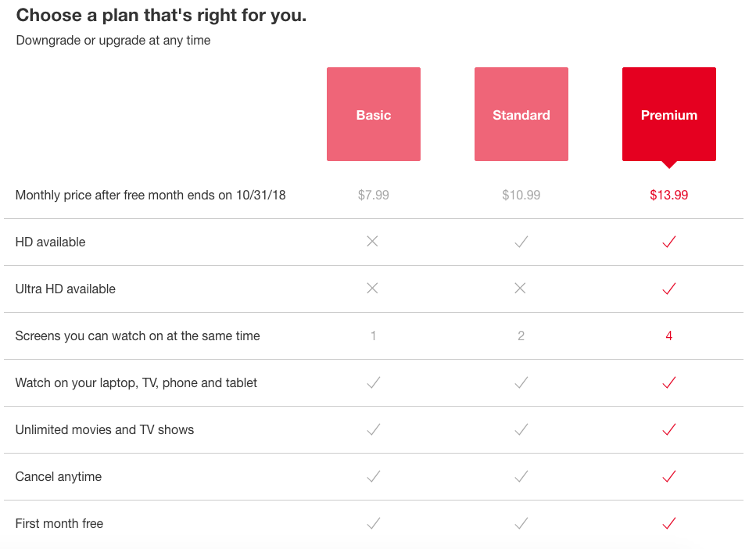This screenshot has width=756, height=549.
Task: Click the $13.99 Premium price link
Action: 668,195
